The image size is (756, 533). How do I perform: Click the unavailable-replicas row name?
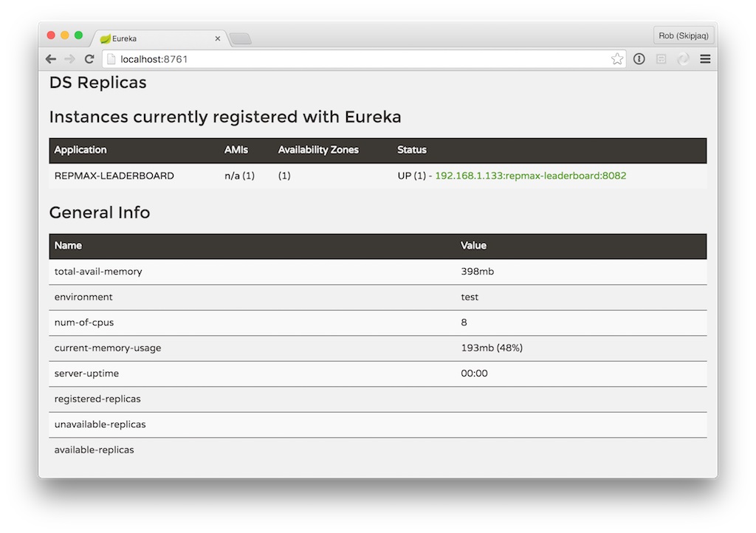coord(100,424)
